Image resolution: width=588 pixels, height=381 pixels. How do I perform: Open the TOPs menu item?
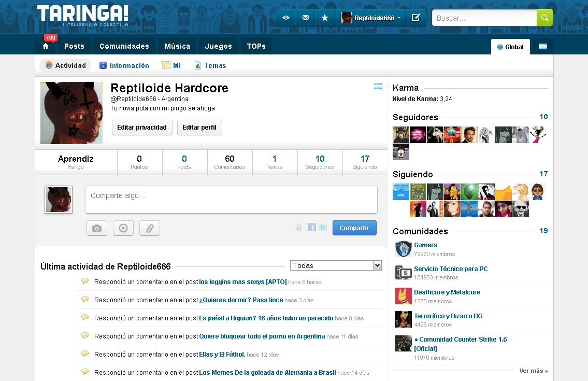click(x=256, y=46)
